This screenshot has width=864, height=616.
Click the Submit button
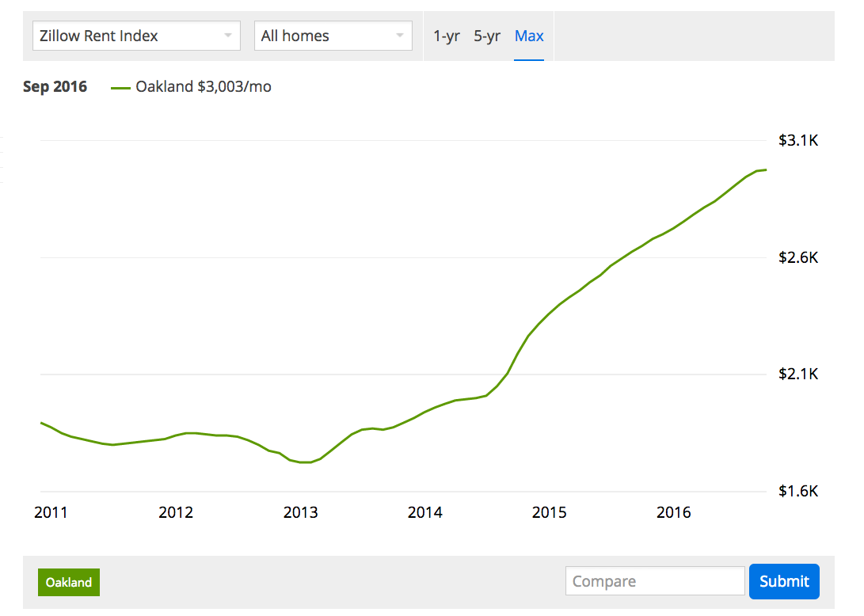tap(784, 581)
